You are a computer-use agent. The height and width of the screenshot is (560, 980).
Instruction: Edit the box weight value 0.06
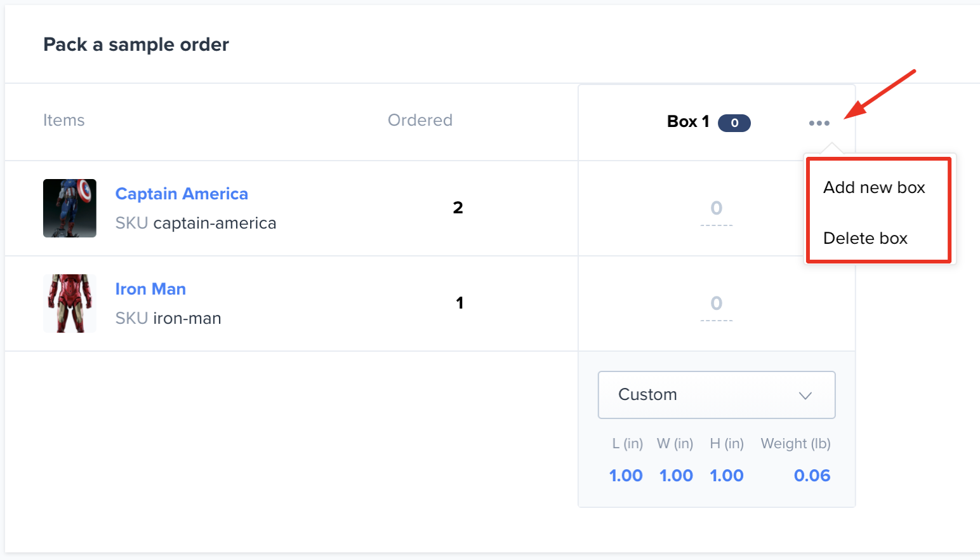point(812,476)
